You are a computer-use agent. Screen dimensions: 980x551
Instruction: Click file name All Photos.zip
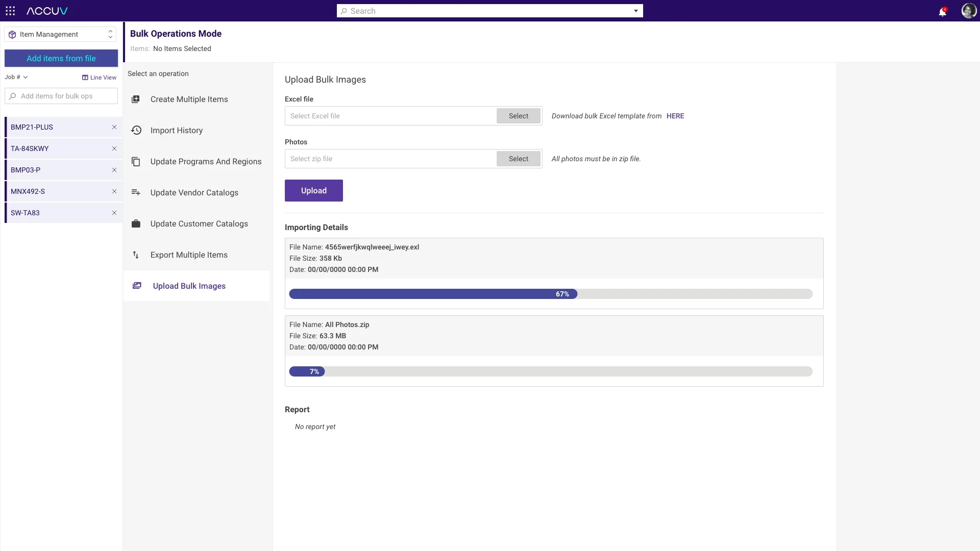click(347, 324)
